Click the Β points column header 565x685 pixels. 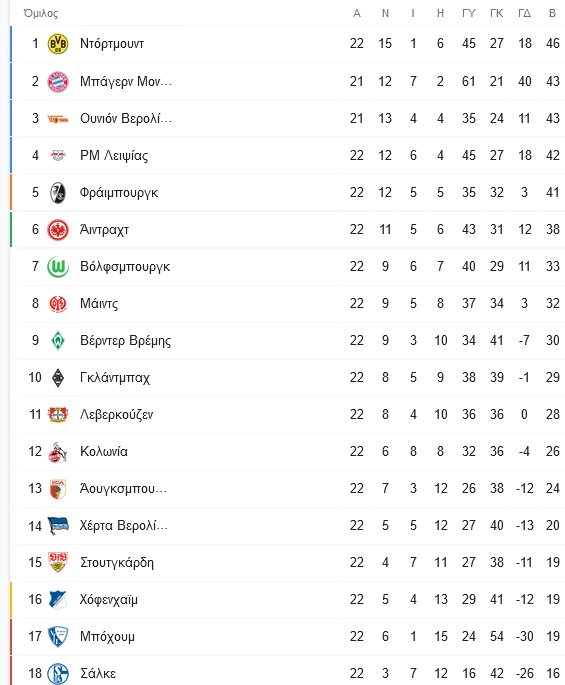(552, 14)
